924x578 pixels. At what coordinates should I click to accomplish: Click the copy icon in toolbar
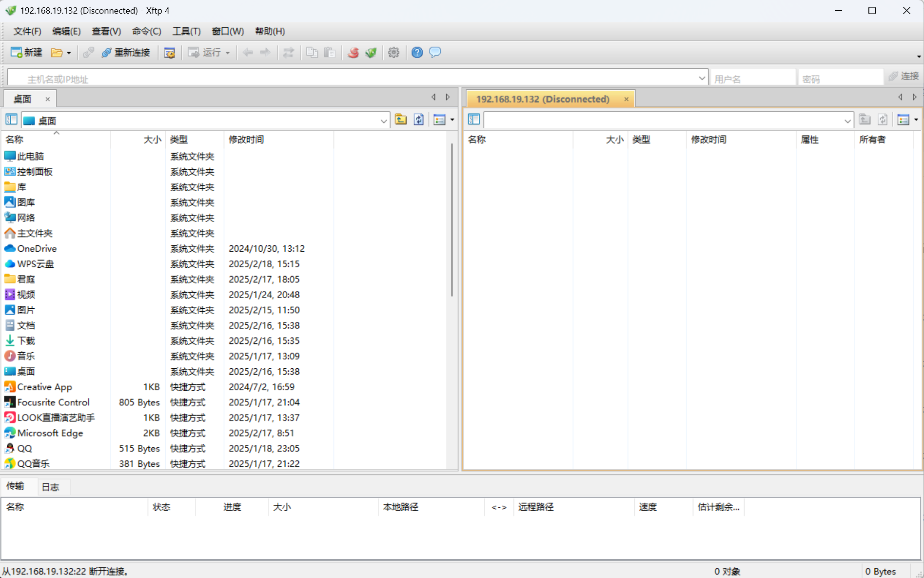click(x=312, y=52)
